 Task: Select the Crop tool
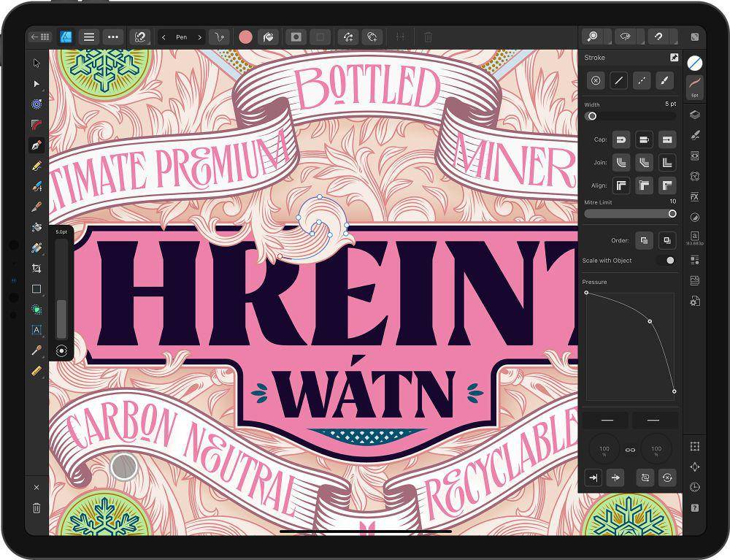36,269
